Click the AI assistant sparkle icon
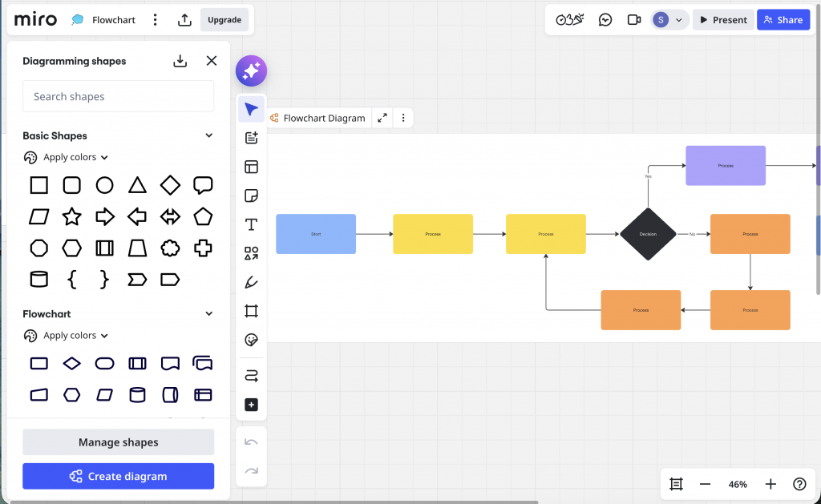The image size is (821, 504). [251, 71]
